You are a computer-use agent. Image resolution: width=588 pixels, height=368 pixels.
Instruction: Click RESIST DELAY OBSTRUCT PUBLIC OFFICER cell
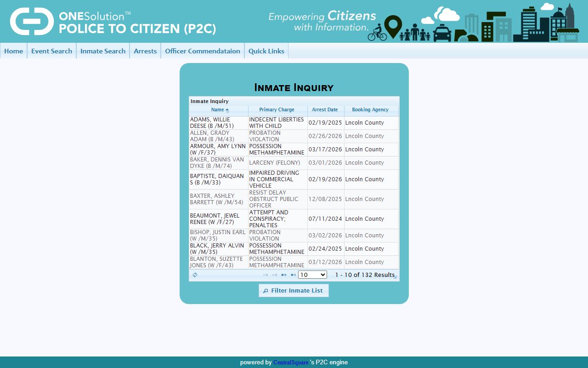277,199
